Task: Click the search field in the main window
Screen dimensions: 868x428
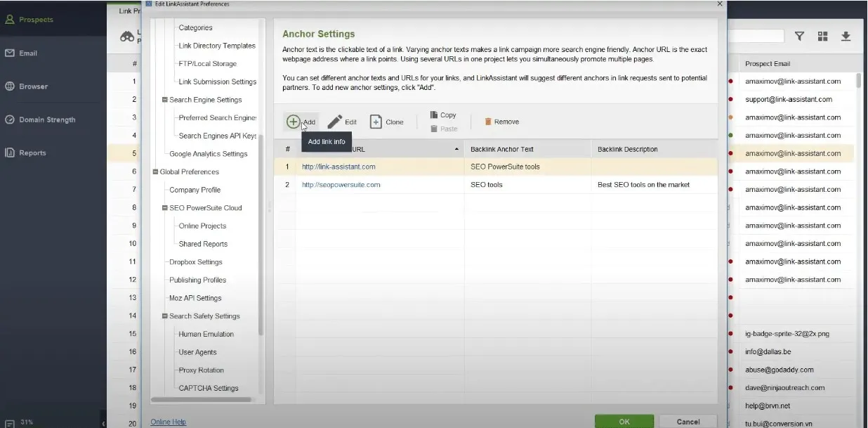Action: 756,36
